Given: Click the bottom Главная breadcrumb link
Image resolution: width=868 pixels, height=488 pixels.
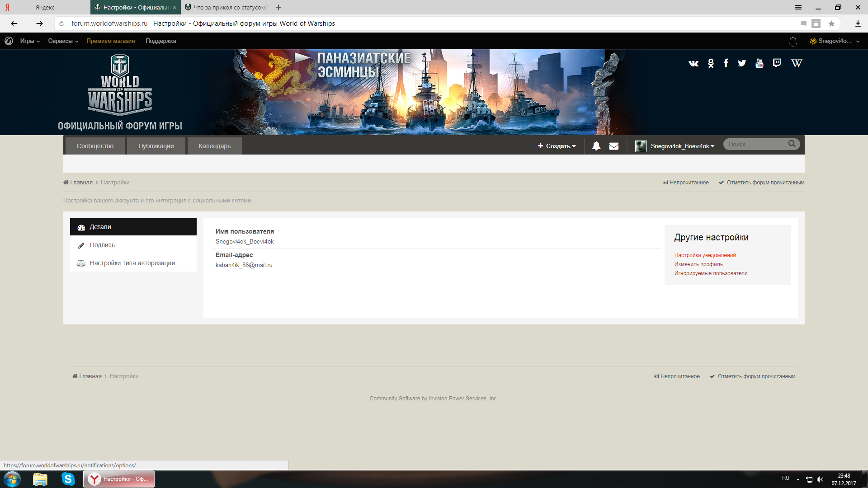Looking at the screenshot, I should coord(87,376).
